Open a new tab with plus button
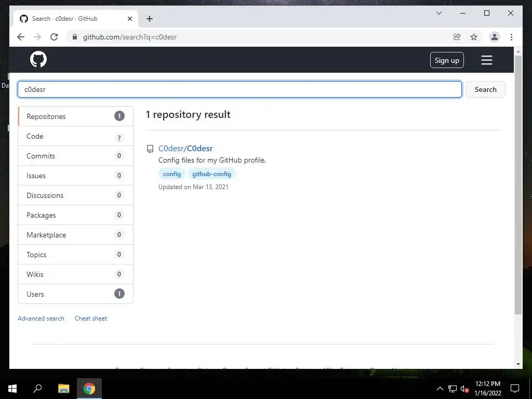This screenshot has height=399, width=532. coord(150,19)
